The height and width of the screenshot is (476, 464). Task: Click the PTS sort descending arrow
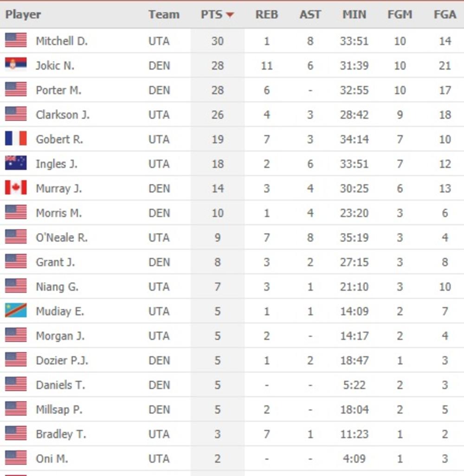(230, 15)
